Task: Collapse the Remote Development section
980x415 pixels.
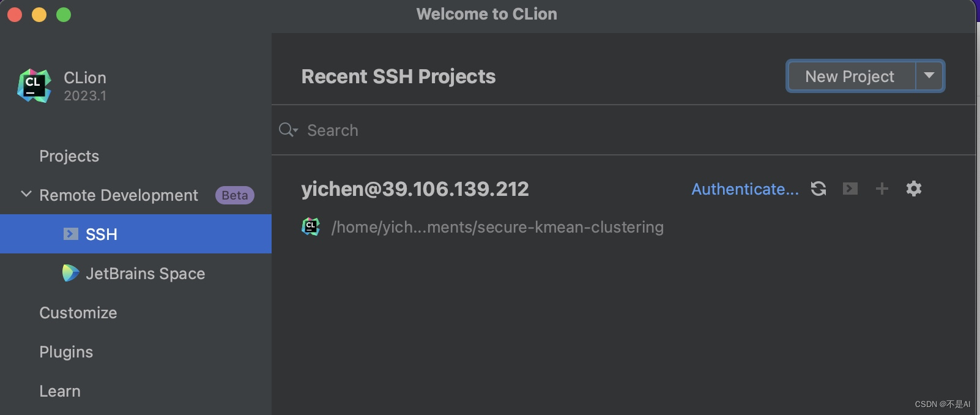Action: 26,195
